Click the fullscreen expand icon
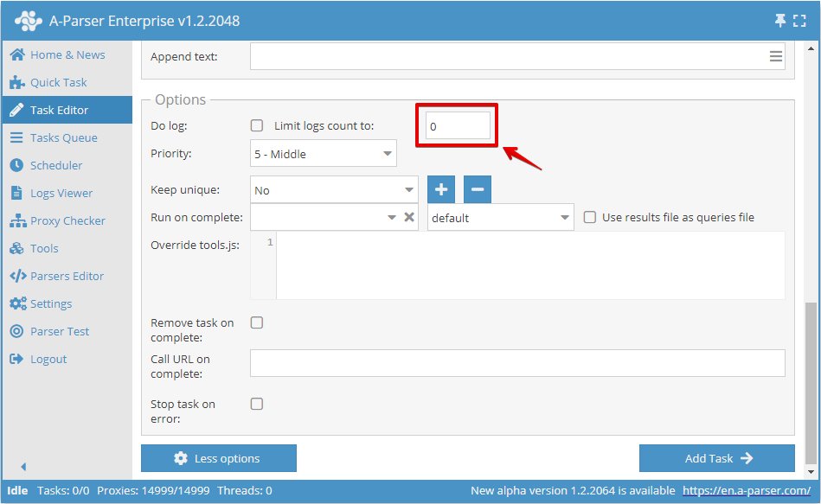This screenshot has height=504, width=821. click(799, 20)
